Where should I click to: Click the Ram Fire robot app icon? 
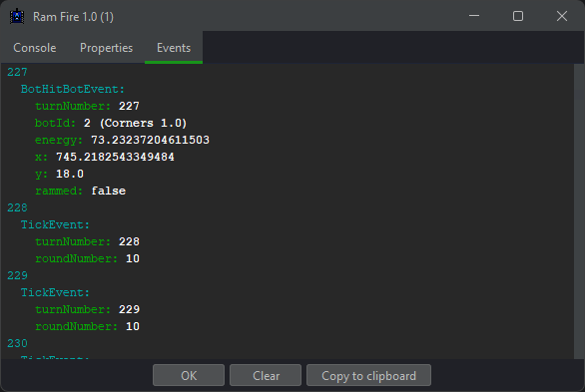click(x=17, y=16)
